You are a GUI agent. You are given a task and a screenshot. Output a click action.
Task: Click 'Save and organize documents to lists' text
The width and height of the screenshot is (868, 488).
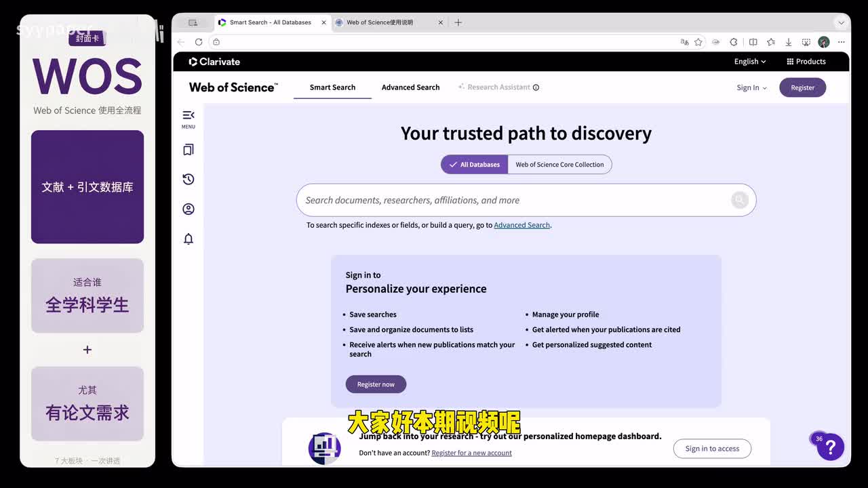coord(411,329)
